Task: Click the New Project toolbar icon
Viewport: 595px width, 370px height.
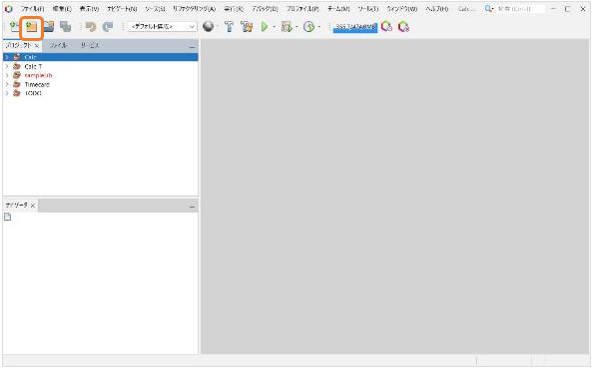Action: 31,27
